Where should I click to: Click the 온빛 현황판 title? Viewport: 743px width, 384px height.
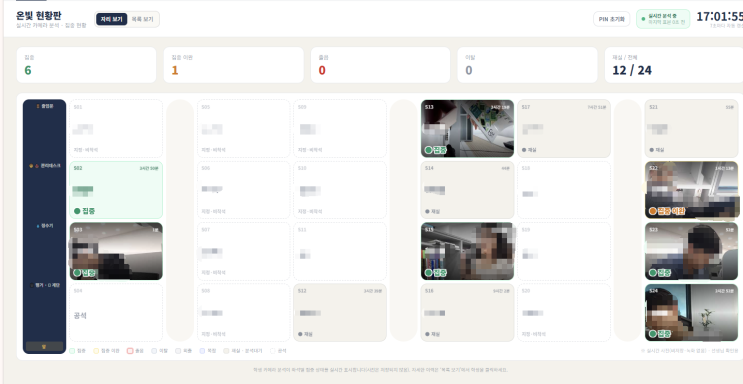click(38, 15)
